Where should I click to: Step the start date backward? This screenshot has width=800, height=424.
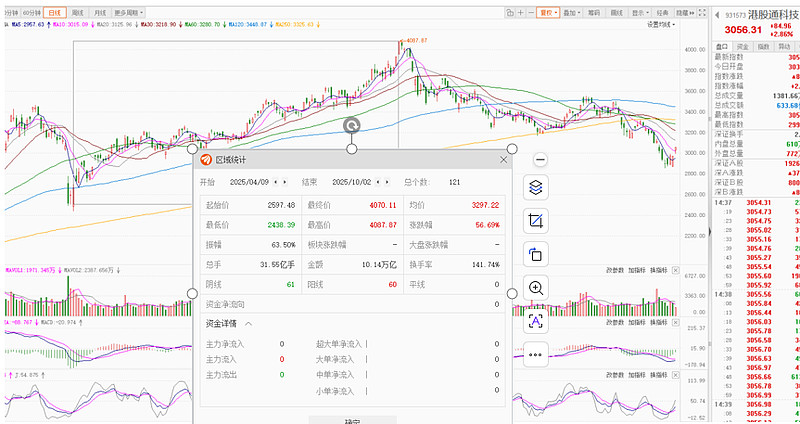point(276,182)
